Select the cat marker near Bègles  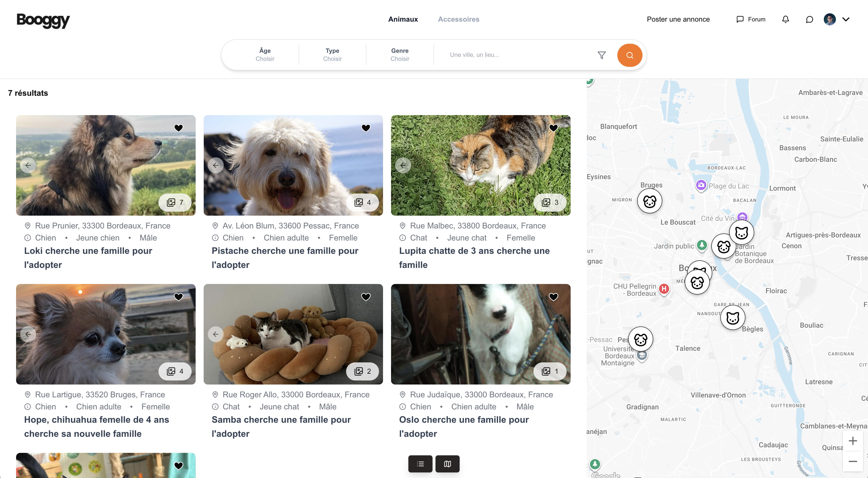coord(733,318)
